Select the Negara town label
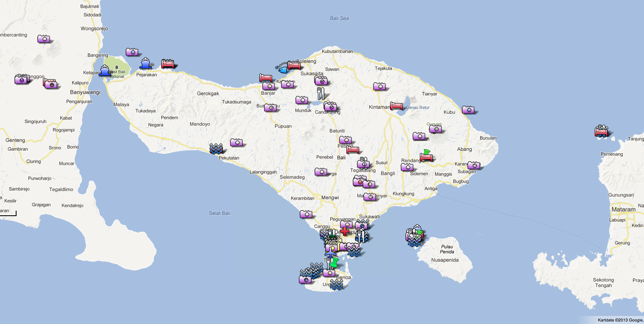The height and width of the screenshot is (324, 644). [x=155, y=125]
